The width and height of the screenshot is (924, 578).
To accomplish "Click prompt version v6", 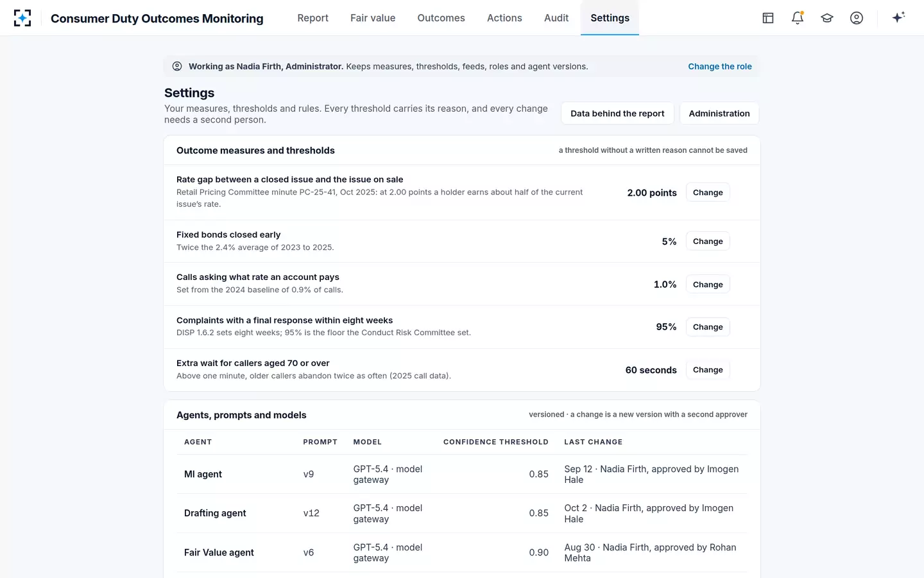I will [x=309, y=552].
